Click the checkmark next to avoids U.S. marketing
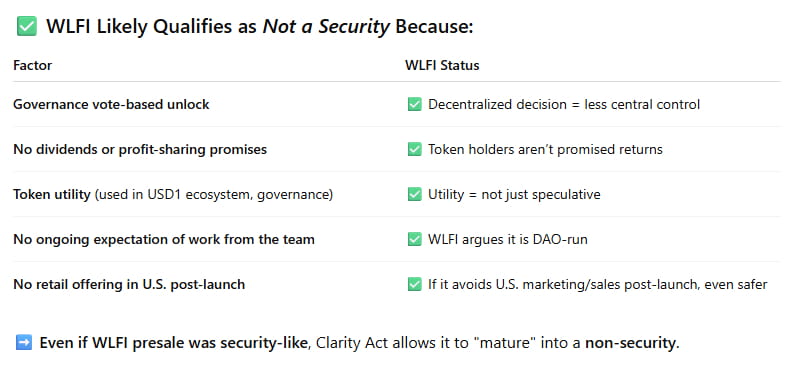The height and width of the screenshot is (371, 792). click(414, 284)
